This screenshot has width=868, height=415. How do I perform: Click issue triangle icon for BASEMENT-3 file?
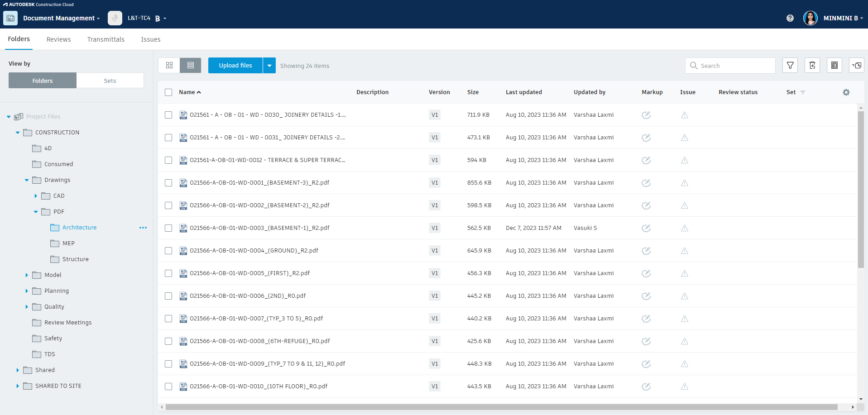[685, 183]
